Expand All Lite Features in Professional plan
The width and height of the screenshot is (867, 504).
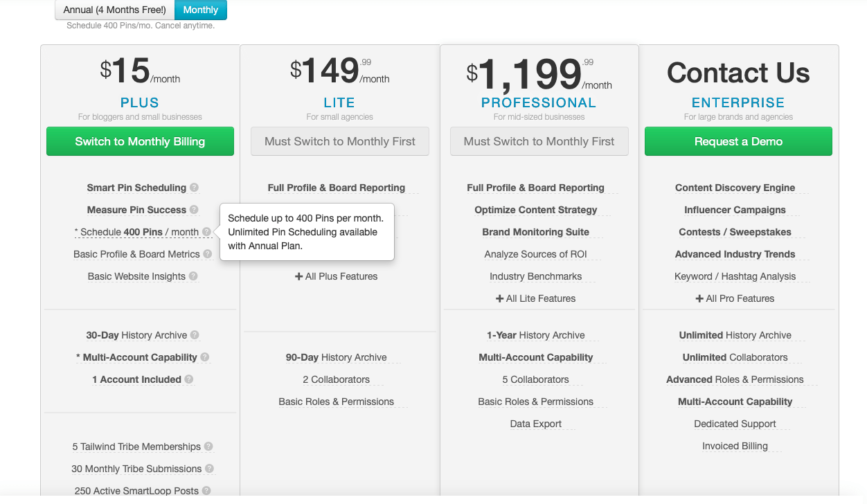pyautogui.click(x=536, y=298)
